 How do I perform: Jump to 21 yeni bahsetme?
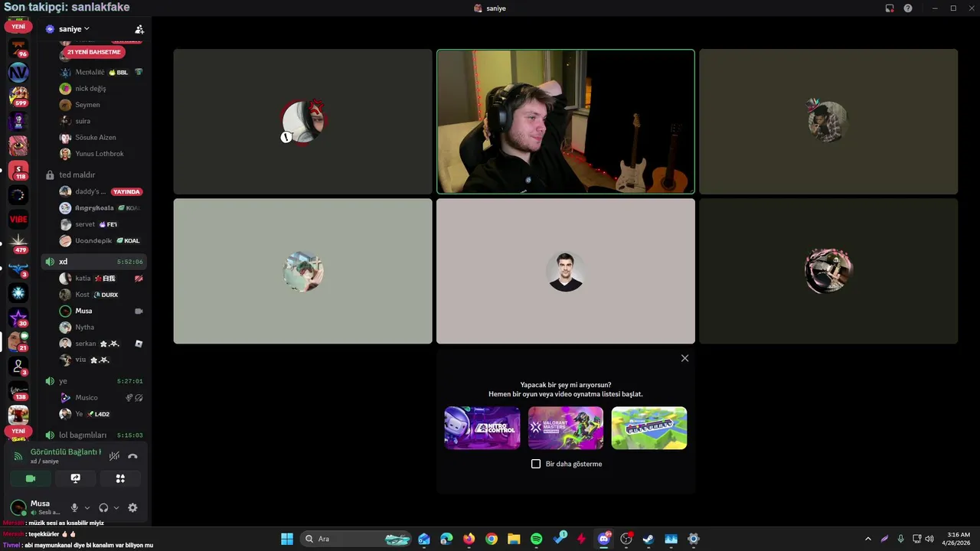point(94,52)
